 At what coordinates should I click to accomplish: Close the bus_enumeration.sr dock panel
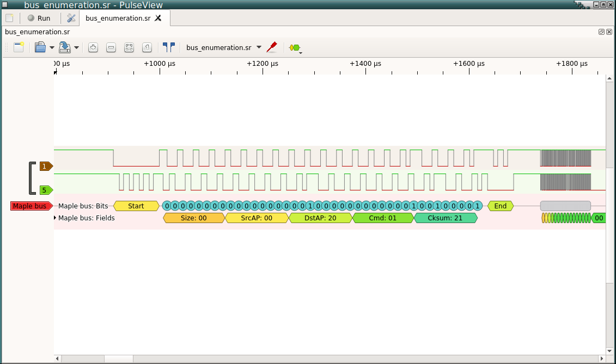point(609,32)
